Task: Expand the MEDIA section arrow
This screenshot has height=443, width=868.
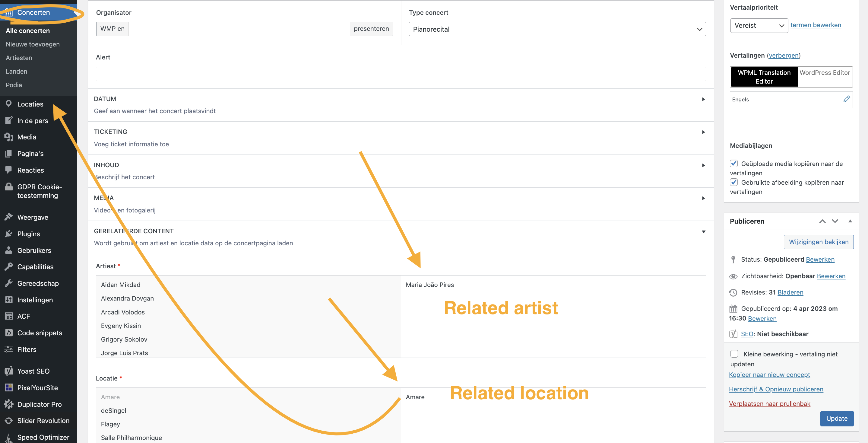Action: click(703, 198)
